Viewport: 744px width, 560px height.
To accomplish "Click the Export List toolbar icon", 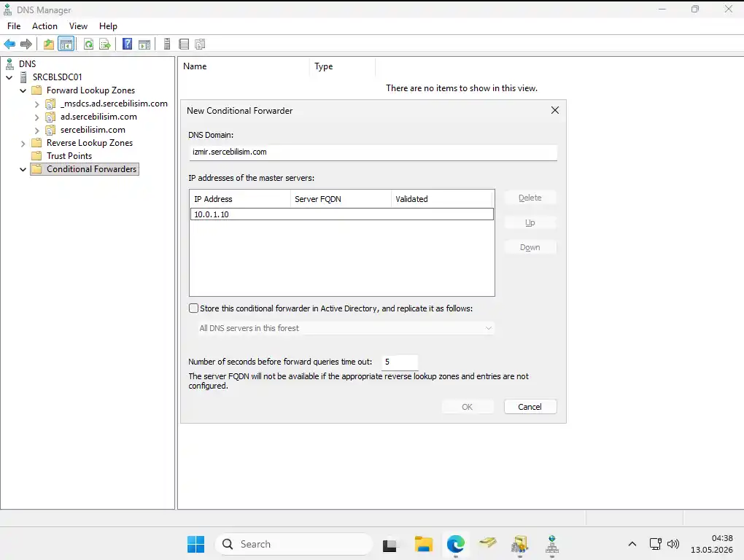I will pyautogui.click(x=105, y=44).
